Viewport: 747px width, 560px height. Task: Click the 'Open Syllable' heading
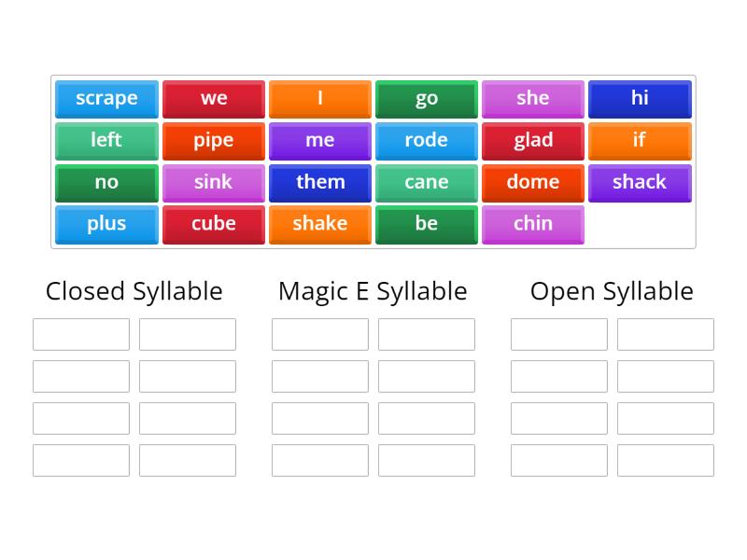click(612, 291)
